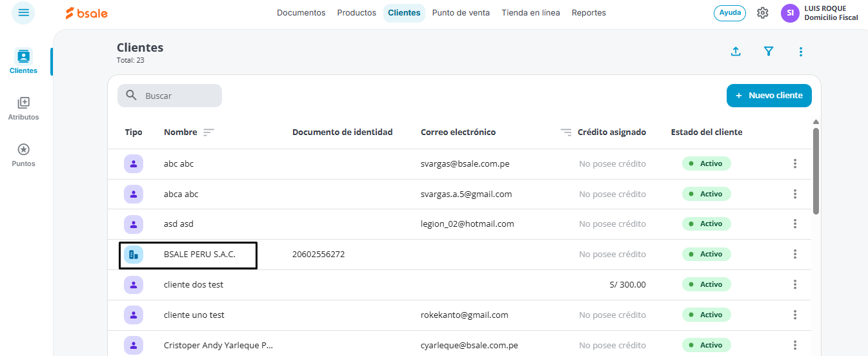Screen dimensions: 868x356
Task: Open the page more-options dots icon
Action: pos(801,52)
